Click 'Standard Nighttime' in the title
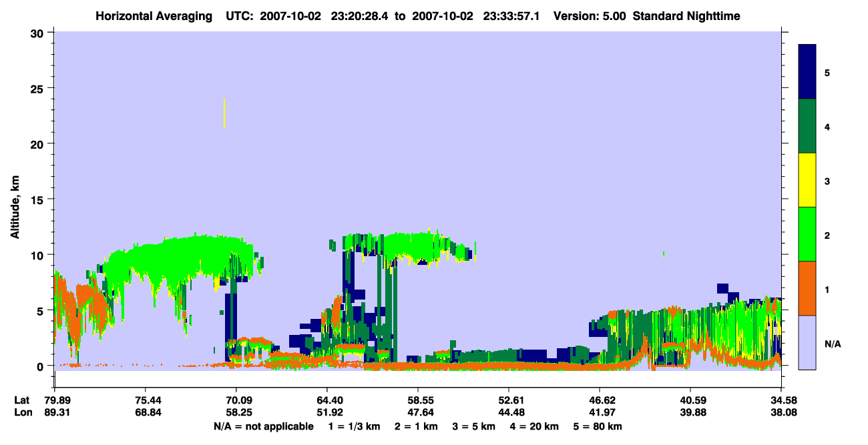This screenshot has height=445, width=868. pyautogui.click(x=686, y=16)
